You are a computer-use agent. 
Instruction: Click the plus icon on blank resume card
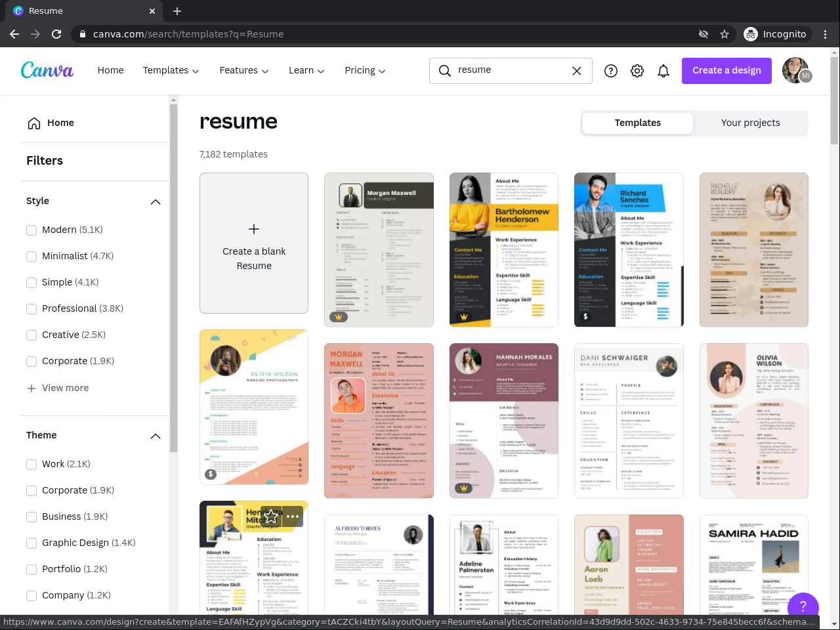pos(254,229)
